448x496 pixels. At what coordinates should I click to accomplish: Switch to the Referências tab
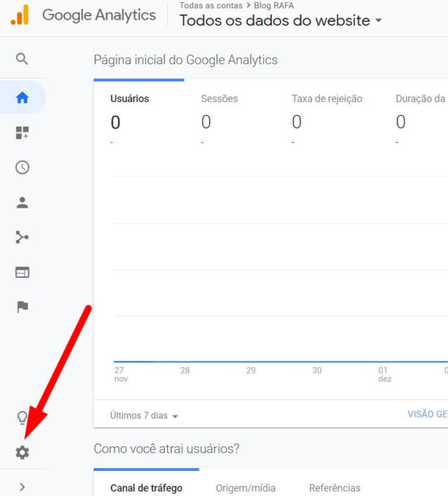[335, 488]
